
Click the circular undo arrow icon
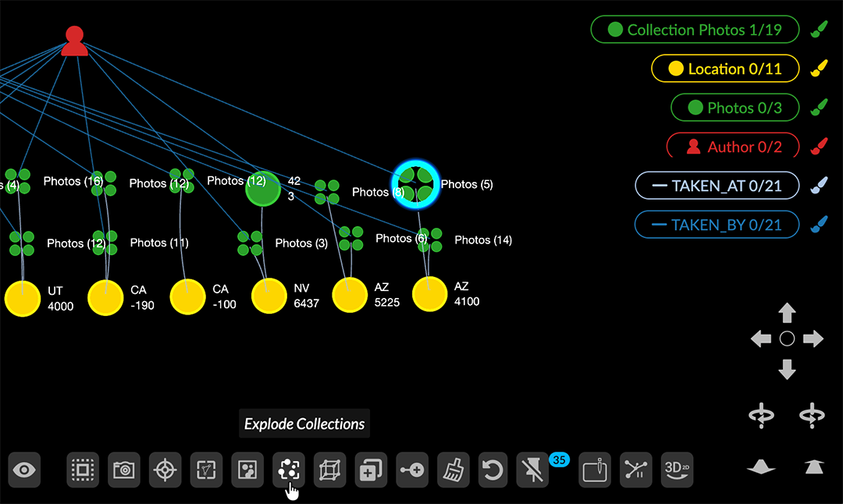pos(493,470)
